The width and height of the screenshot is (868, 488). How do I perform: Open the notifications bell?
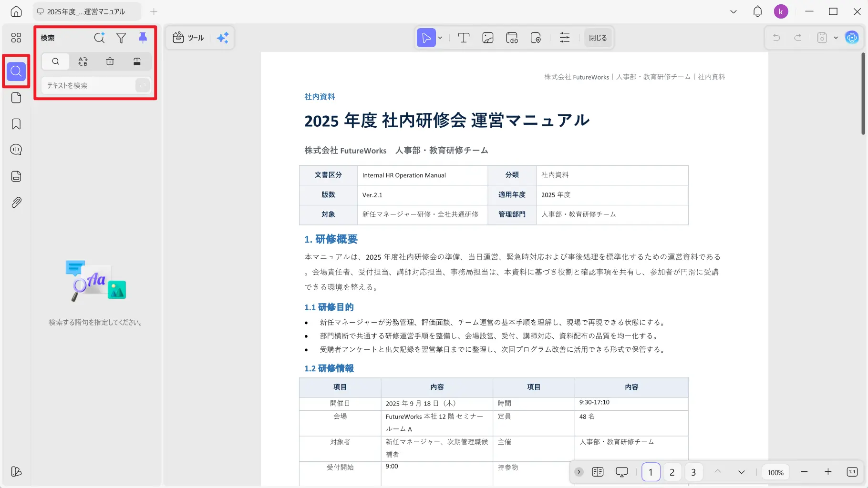point(757,11)
